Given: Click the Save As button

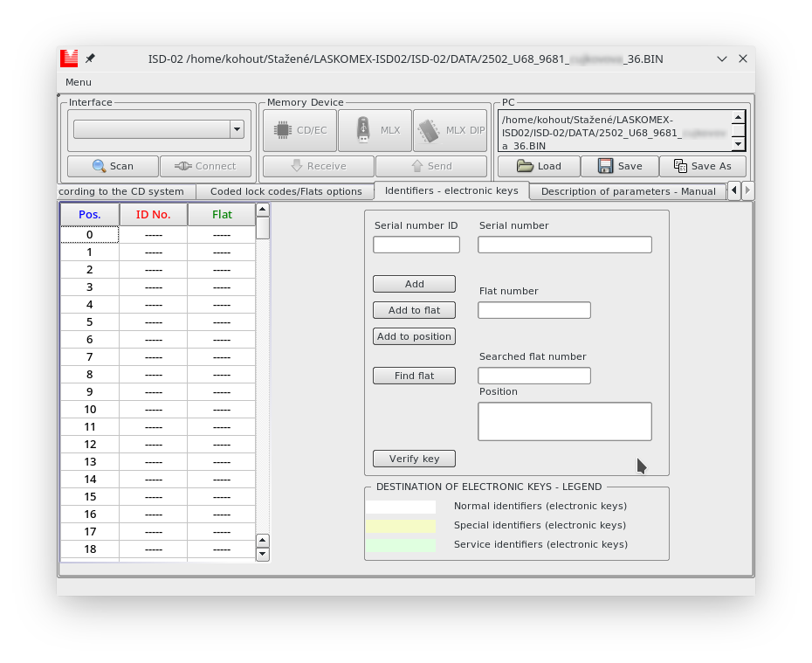Looking at the screenshot, I should pyautogui.click(x=702, y=166).
